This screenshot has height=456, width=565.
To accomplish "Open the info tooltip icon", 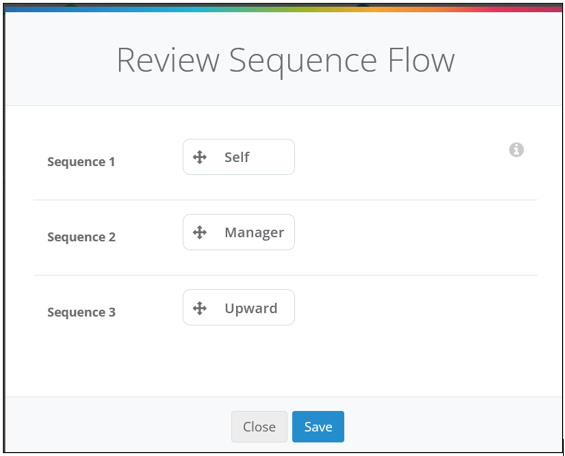I will point(516,149).
